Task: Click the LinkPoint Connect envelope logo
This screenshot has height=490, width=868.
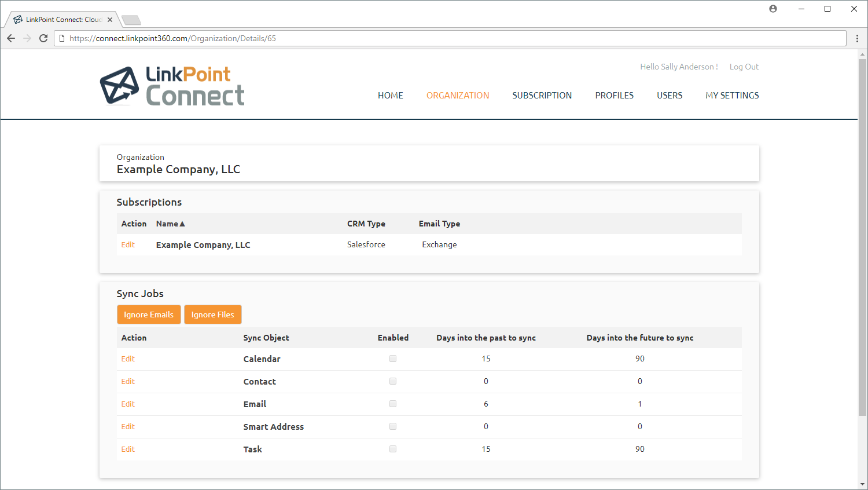Action: (x=120, y=86)
